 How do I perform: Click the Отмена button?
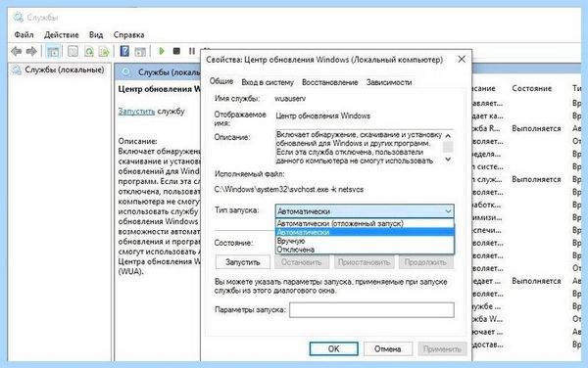pyautogui.click(x=388, y=348)
